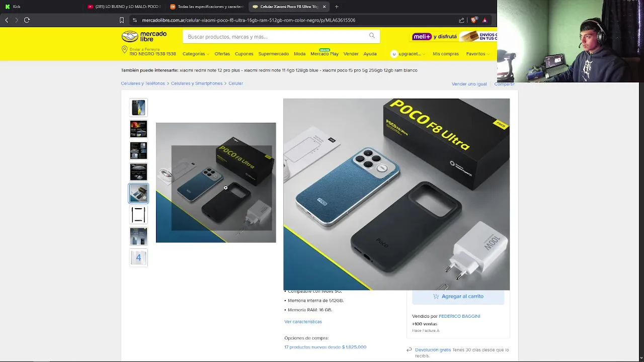
Task: Bookmark this page in the address bar
Action: pos(122,20)
